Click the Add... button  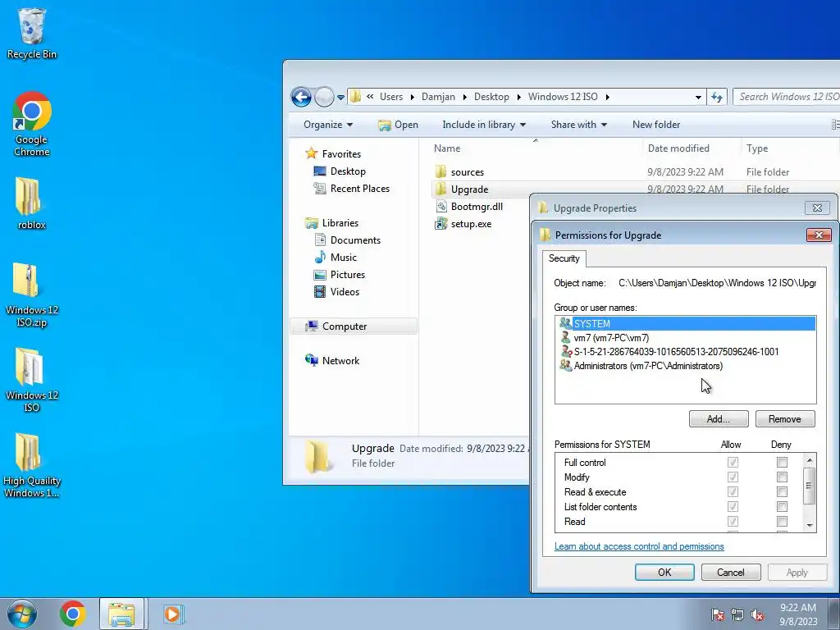[719, 419]
